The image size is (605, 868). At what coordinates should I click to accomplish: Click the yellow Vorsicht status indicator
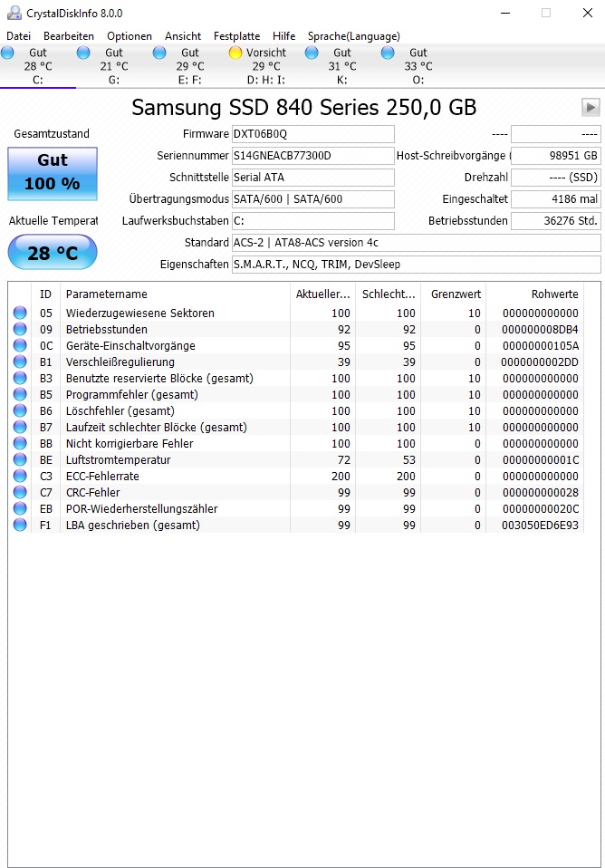tap(235, 53)
